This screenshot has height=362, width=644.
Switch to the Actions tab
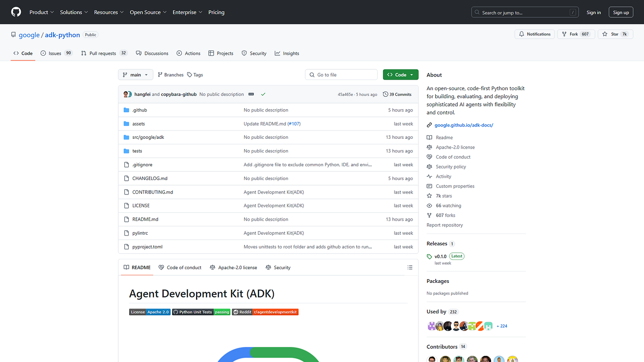188,53
